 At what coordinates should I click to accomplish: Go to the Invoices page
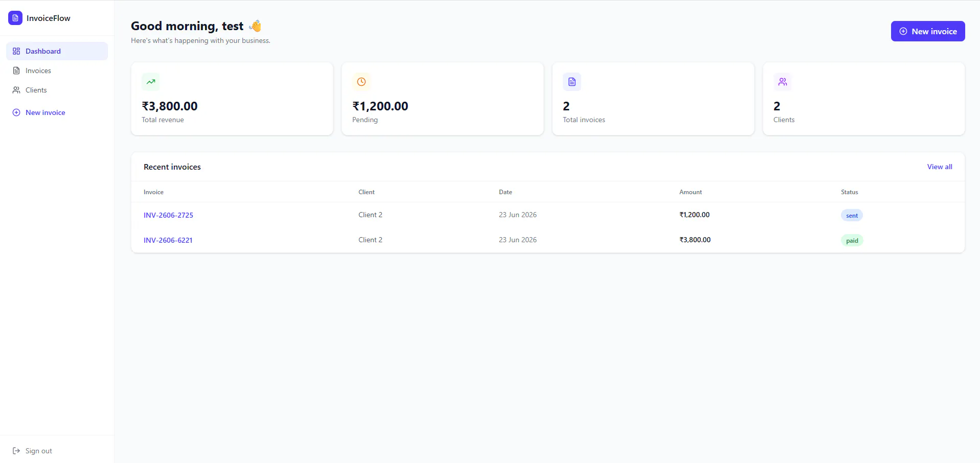pos(57,71)
